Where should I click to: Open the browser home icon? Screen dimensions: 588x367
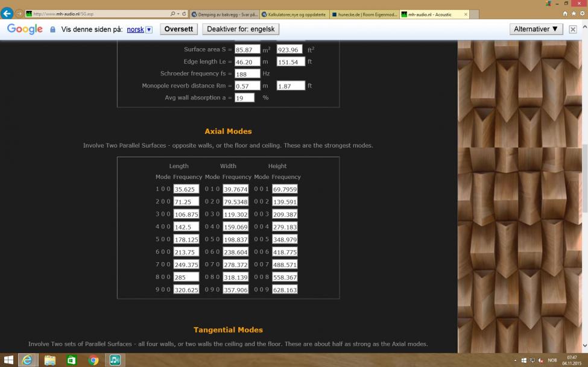pyautogui.click(x=565, y=13)
